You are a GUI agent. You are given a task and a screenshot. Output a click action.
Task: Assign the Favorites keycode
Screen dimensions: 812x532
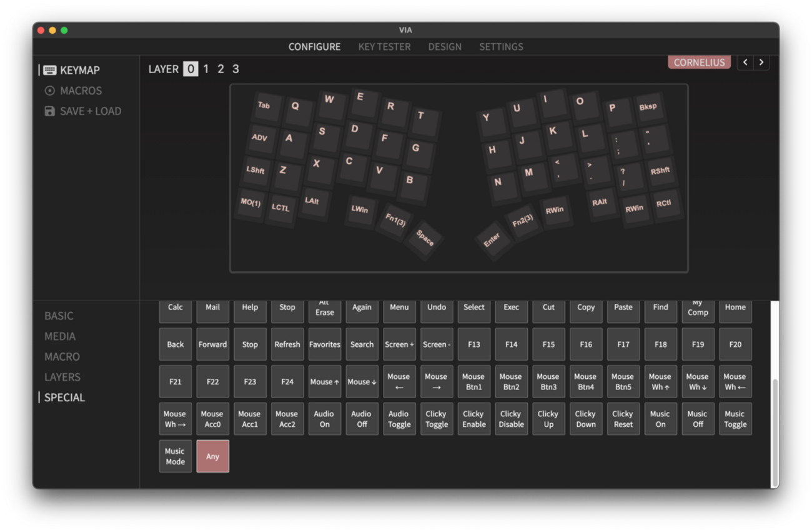click(325, 344)
